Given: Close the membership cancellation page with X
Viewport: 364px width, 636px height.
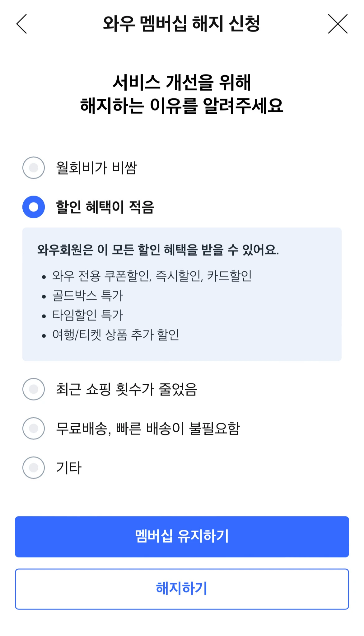Looking at the screenshot, I should 338,24.
